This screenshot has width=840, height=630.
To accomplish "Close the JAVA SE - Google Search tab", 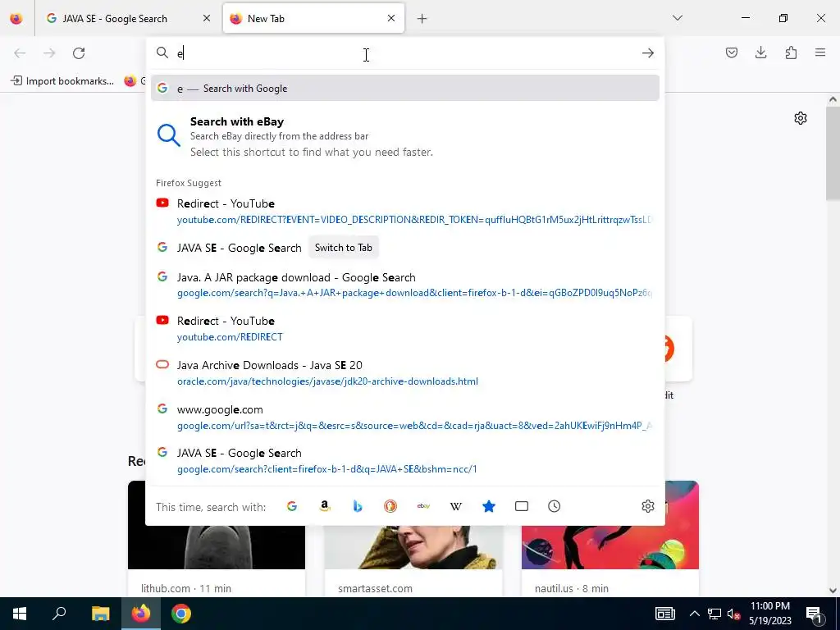I will 207,18.
